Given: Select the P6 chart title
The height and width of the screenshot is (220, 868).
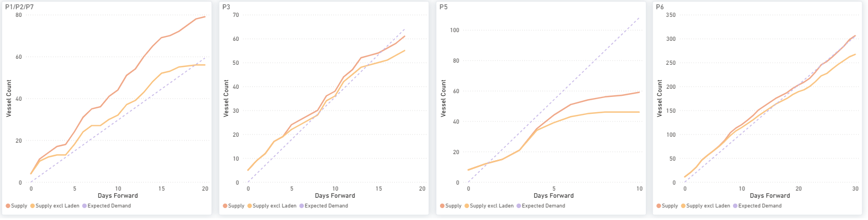Looking at the screenshot, I should point(660,7).
